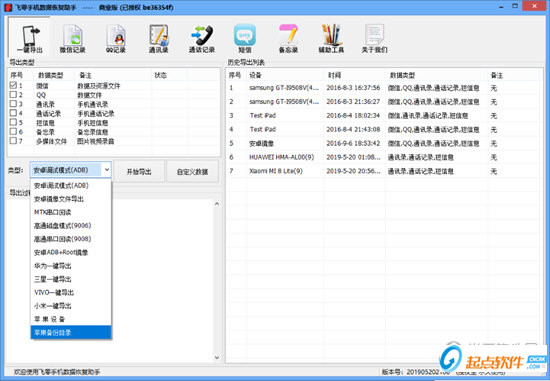550x381 pixels.
Task: Check the 短信息 row 5 checkbox
Action: 13,122
